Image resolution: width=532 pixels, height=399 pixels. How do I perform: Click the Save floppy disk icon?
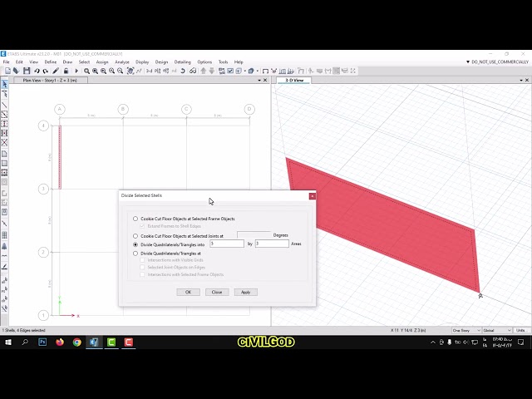(27, 71)
